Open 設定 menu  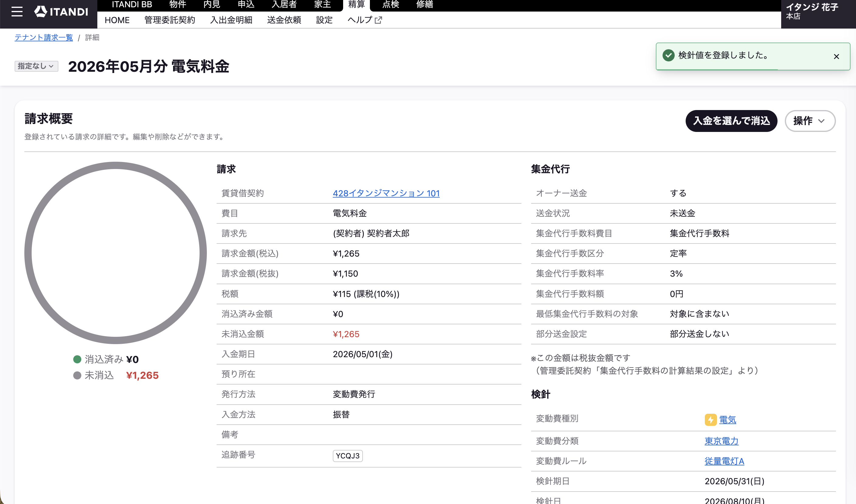tap(324, 20)
